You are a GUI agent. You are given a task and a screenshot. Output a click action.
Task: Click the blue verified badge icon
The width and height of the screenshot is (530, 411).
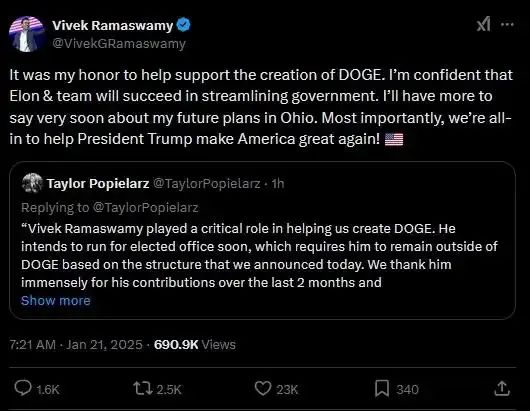[184, 25]
